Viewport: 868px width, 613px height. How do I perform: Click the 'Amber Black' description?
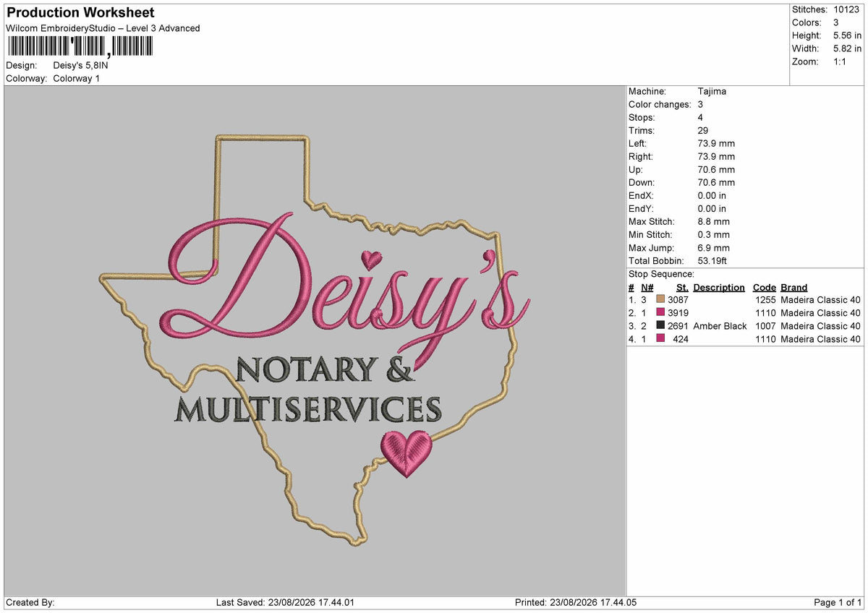(x=720, y=325)
